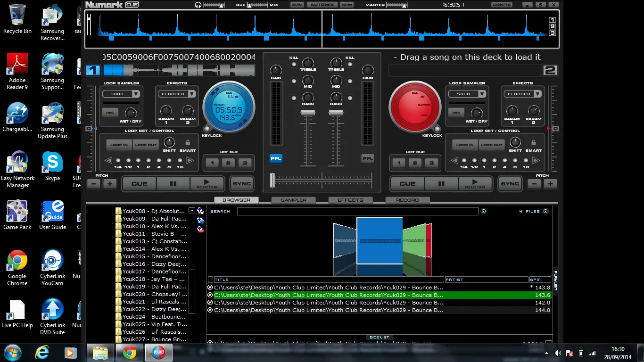Show waveform zoom level 1
The width and height of the screenshot is (644, 362).
tap(553, 20)
